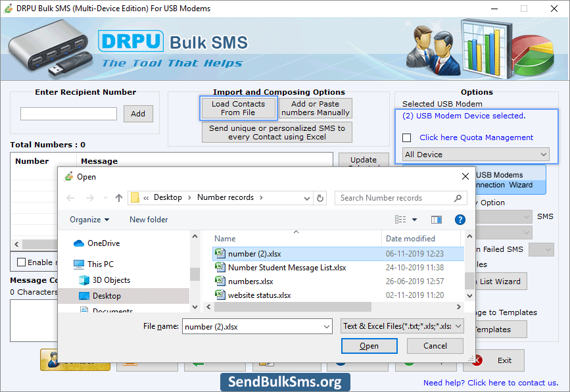Click Update button beside number list

tap(363, 160)
